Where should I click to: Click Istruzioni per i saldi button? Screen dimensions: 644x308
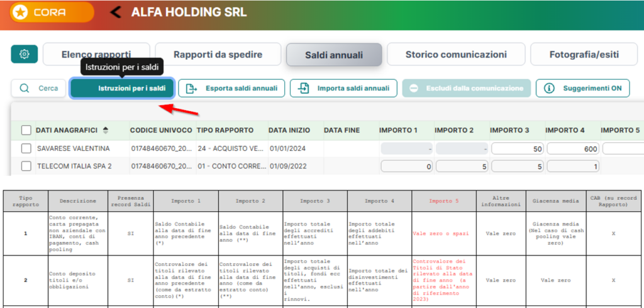click(x=123, y=88)
